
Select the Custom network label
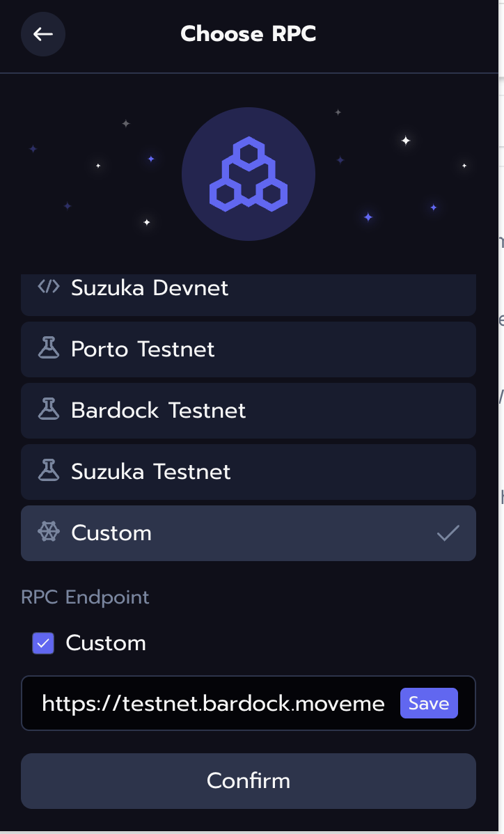(111, 533)
